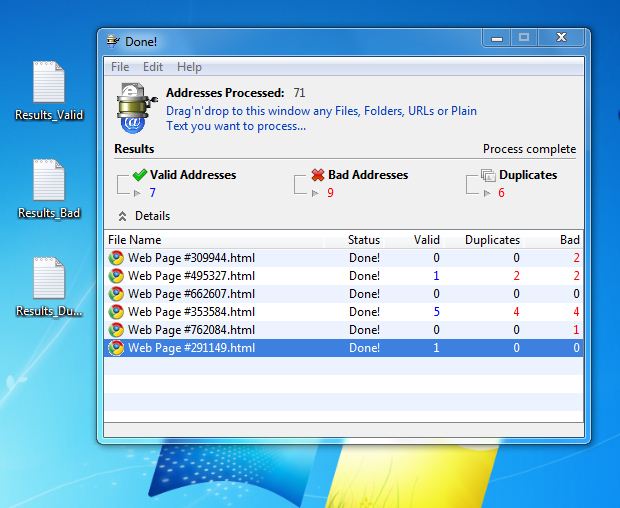Select row Web Page #662607.html
620x508 pixels.
[x=344, y=294]
